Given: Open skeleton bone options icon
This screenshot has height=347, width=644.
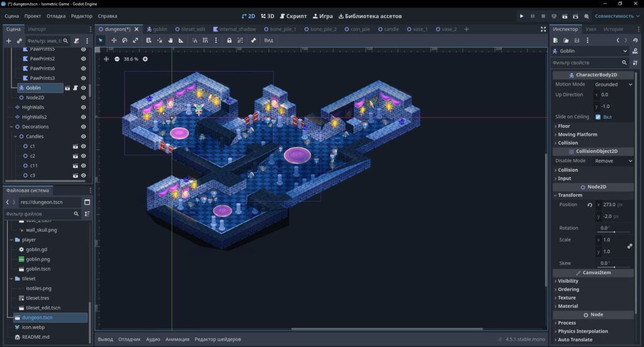Looking at the screenshot, I should click(253, 40).
